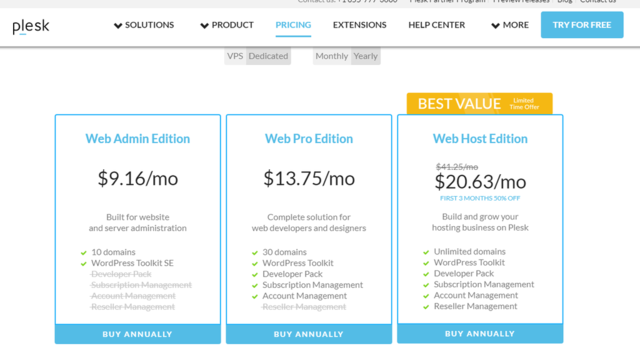Select Monthly billing
640x361 pixels.
(331, 56)
